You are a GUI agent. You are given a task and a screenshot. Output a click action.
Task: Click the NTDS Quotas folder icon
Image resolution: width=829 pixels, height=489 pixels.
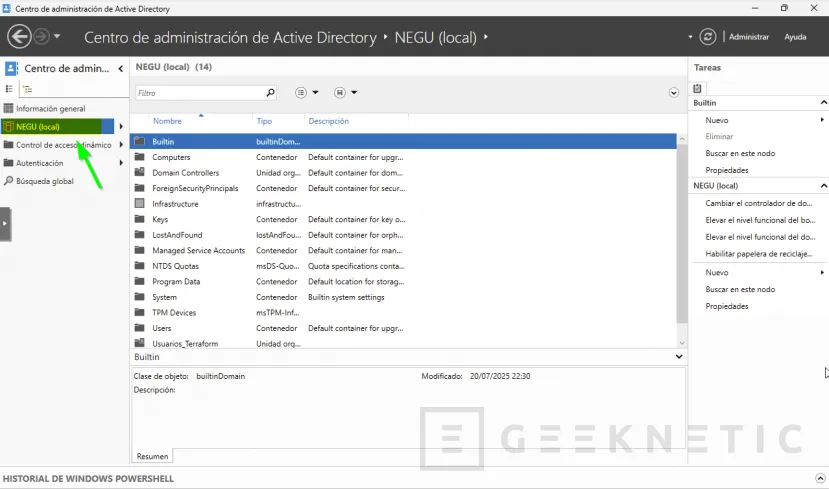tap(140, 266)
